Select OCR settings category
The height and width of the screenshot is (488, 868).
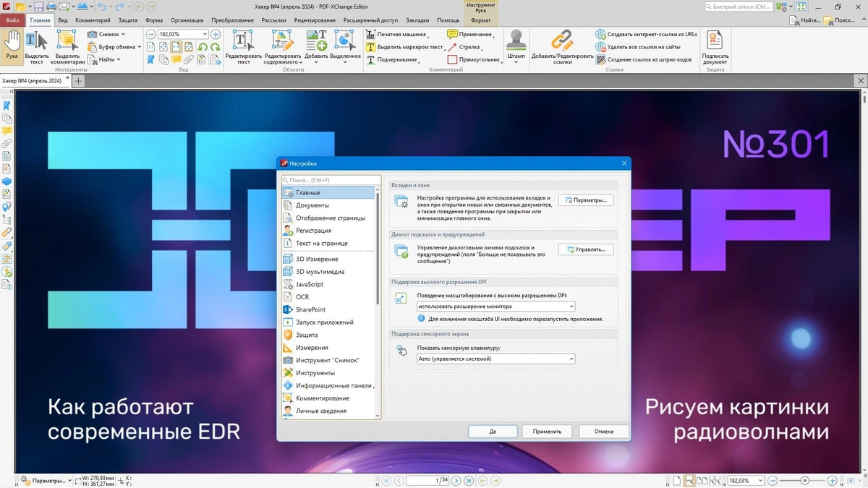tap(328, 297)
